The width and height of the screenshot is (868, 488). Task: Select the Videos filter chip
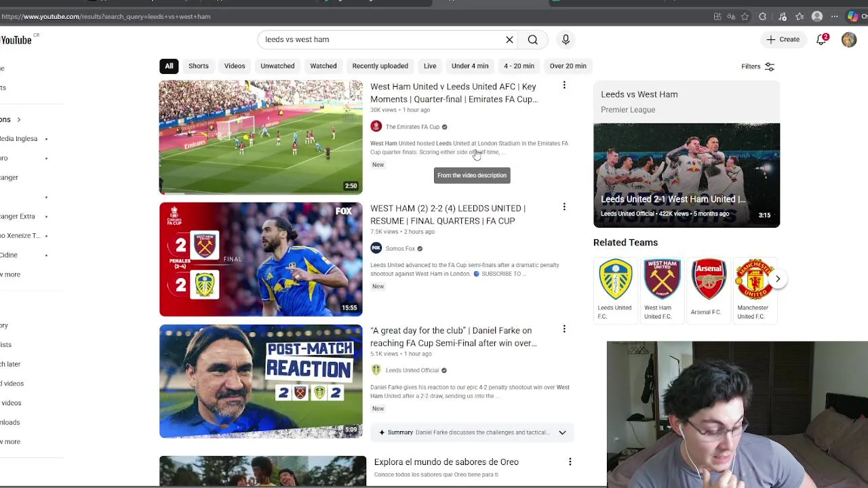tap(235, 66)
